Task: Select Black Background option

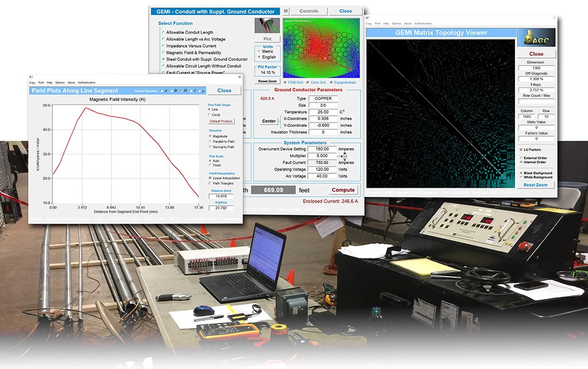Action: pos(521,173)
